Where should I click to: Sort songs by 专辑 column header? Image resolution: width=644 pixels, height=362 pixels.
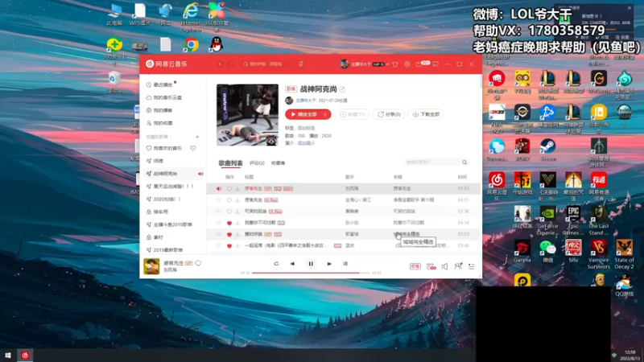(x=398, y=177)
